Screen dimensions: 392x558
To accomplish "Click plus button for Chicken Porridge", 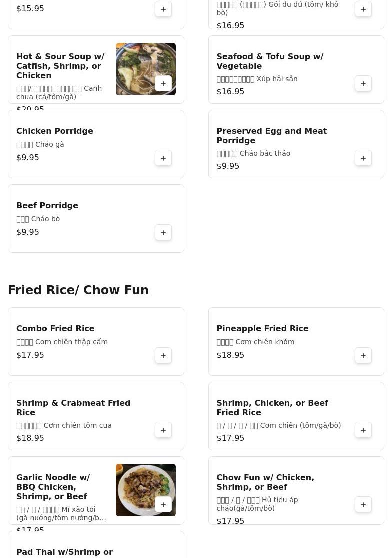I will (163, 158).
